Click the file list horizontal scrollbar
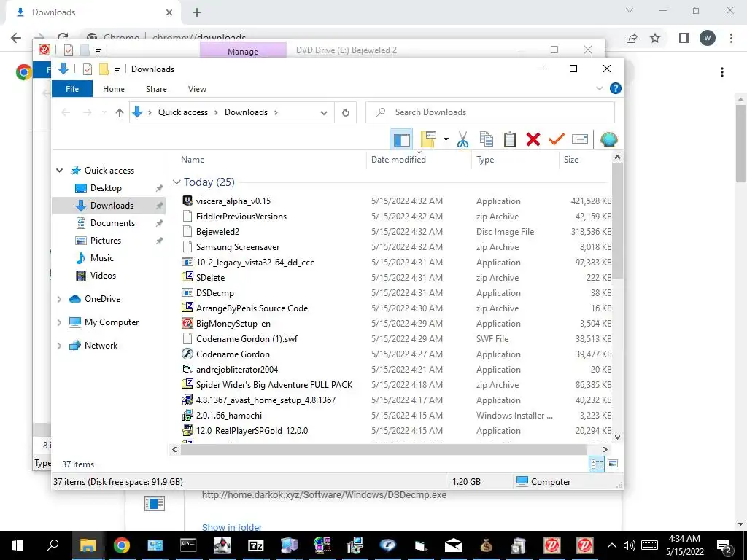The height and width of the screenshot is (560, 747). pos(384,449)
